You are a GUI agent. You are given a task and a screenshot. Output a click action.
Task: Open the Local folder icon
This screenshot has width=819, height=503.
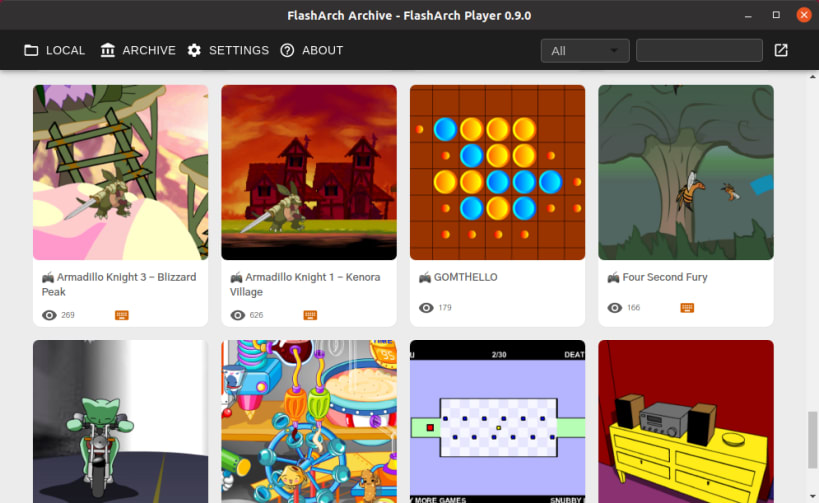coord(31,50)
